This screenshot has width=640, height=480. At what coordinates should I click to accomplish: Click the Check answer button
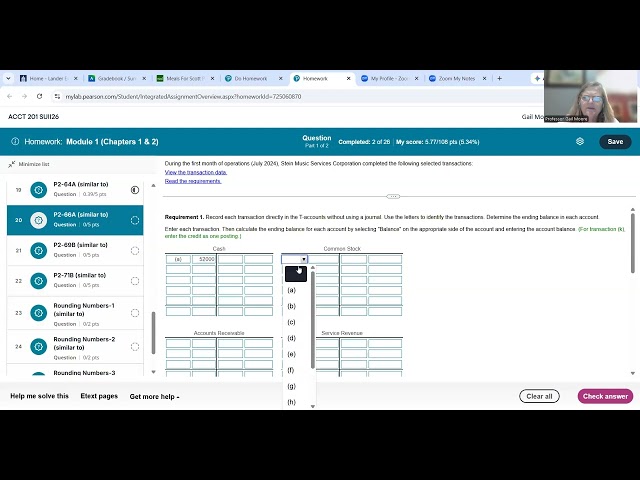[x=605, y=396]
